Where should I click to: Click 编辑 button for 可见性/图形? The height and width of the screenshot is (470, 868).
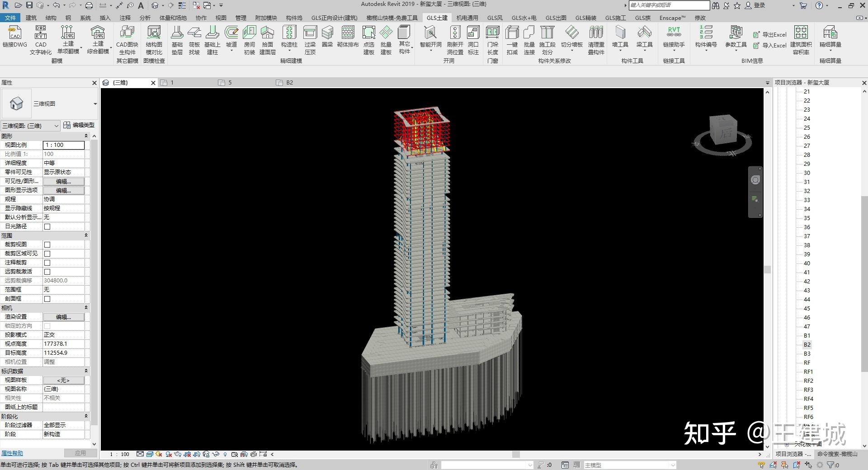64,181
